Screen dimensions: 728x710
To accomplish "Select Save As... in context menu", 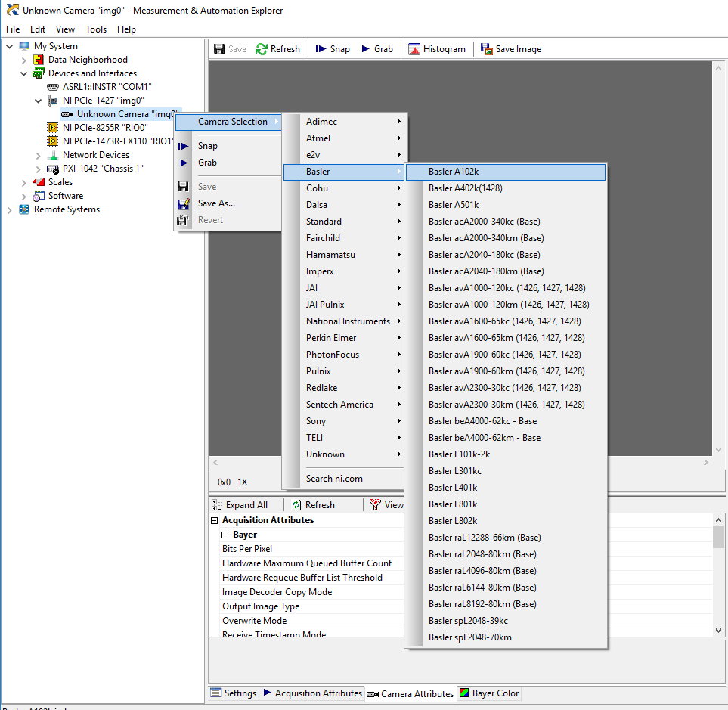I will tap(216, 203).
